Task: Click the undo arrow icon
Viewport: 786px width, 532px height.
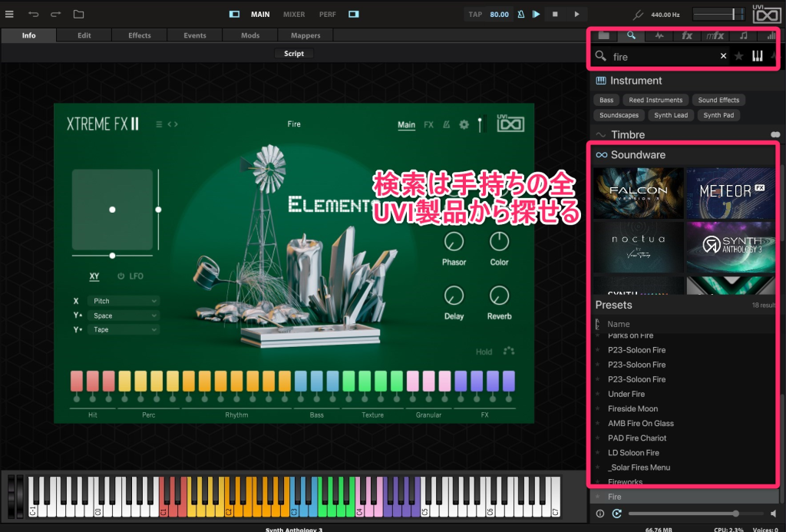Action: point(33,14)
